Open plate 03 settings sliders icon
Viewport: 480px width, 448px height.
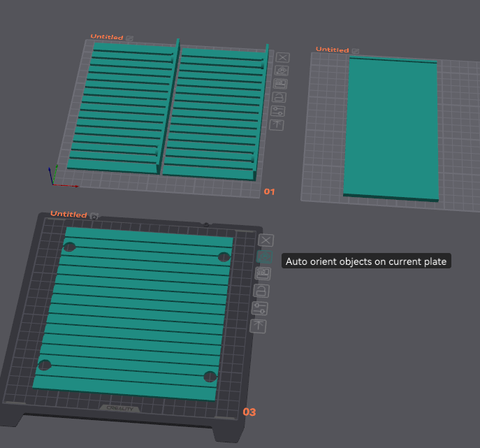point(260,308)
